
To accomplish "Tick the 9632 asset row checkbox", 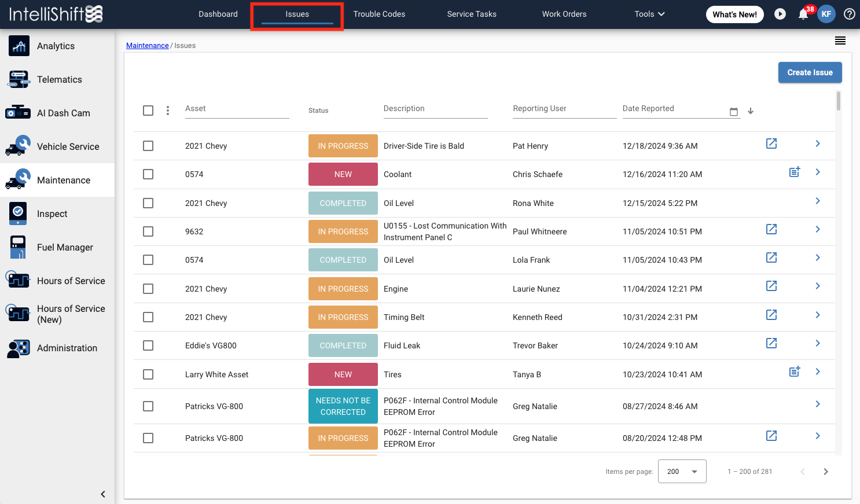I will pyautogui.click(x=148, y=231).
